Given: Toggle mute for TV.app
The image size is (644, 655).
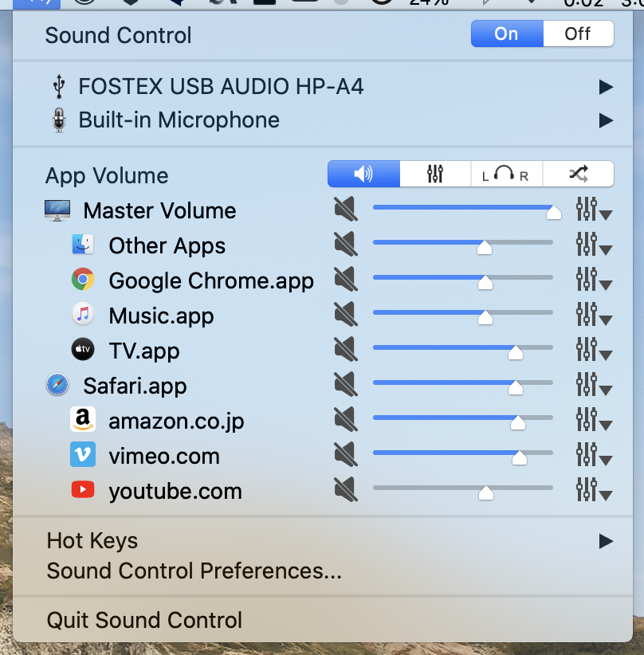Looking at the screenshot, I should coord(346,349).
